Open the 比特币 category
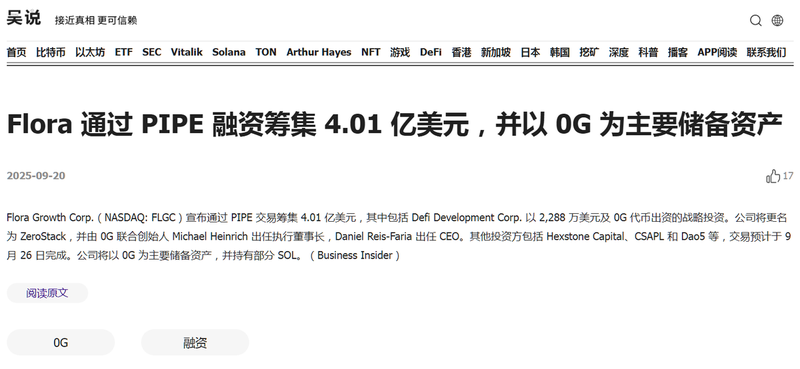Viewport: 800px width, 369px height. click(x=51, y=52)
